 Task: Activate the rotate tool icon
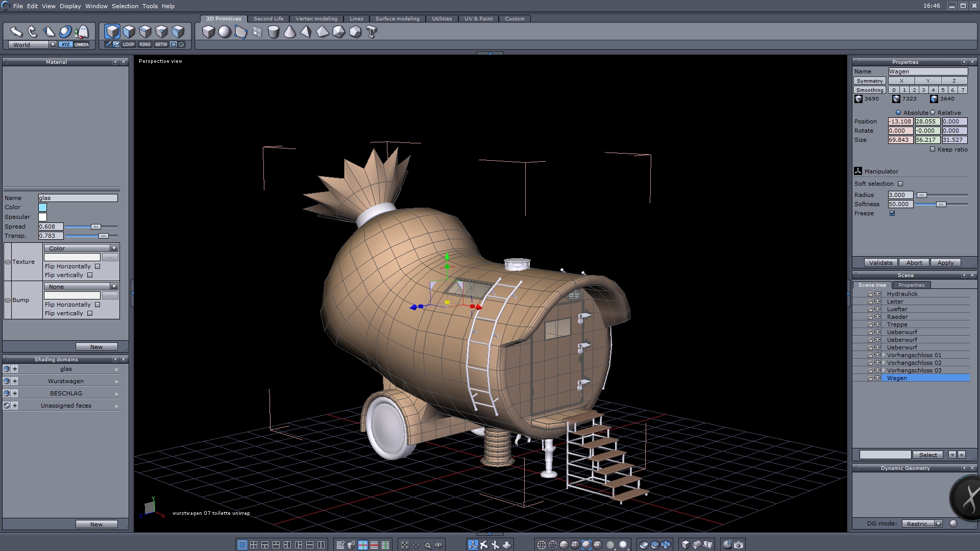tap(33, 32)
